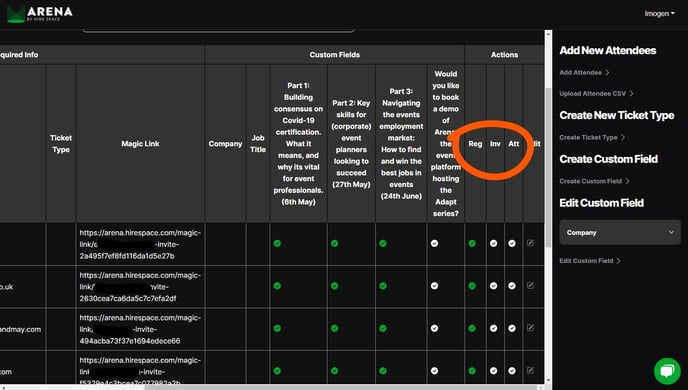Click the Part 1 Covid-19 certification column header
The height and width of the screenshot is (390, 688).
tap(298, 144)
